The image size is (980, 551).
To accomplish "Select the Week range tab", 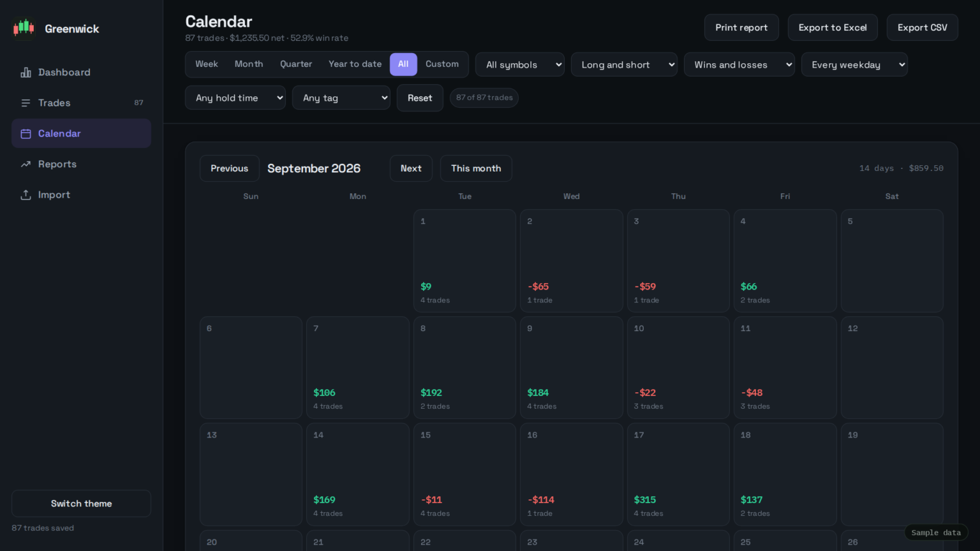I will (206, 64).
